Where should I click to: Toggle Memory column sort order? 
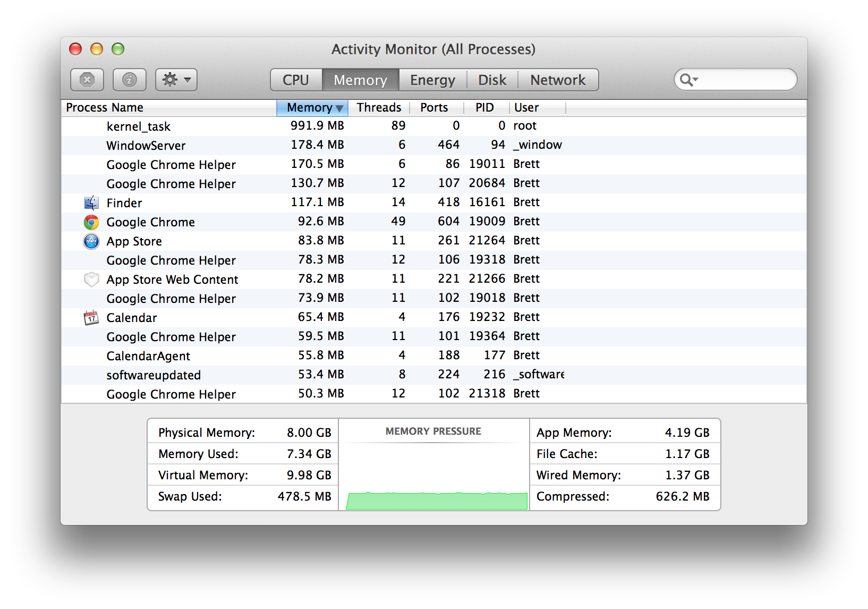[x=312, y=107]
